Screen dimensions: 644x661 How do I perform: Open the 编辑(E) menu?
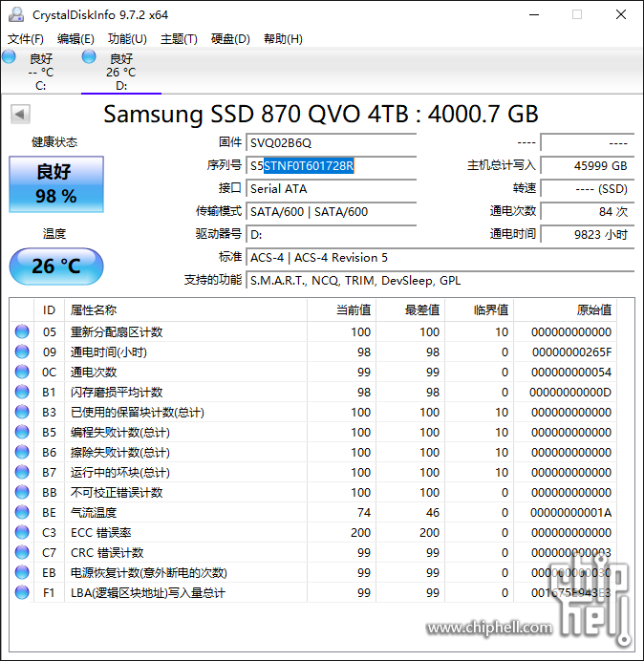[x=75, y=39]
